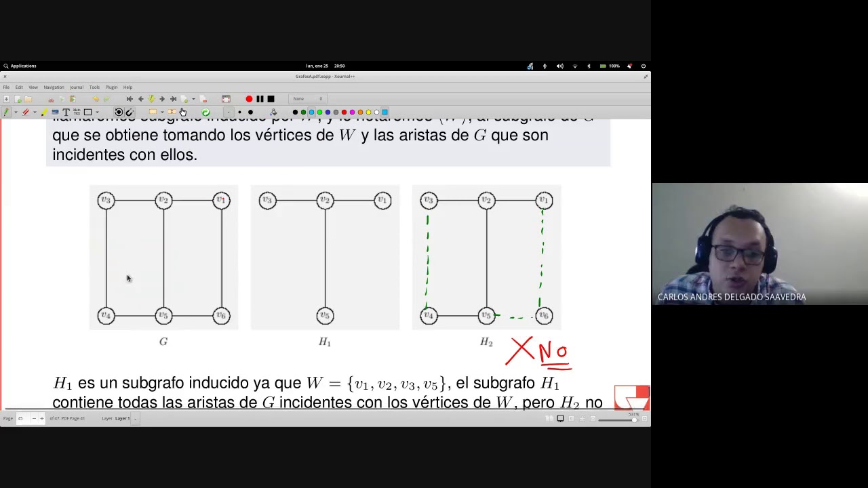Image resolution: width=868 pixels, height=488 pixels.
Task: Open the Journal menu
Action: click(76, 87)
